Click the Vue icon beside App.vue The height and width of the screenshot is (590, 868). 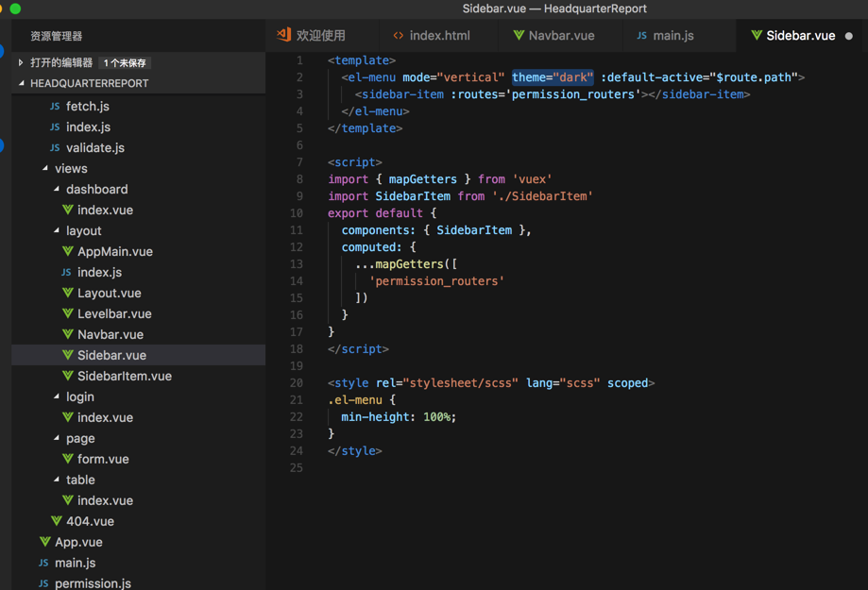tap(44, 542)
